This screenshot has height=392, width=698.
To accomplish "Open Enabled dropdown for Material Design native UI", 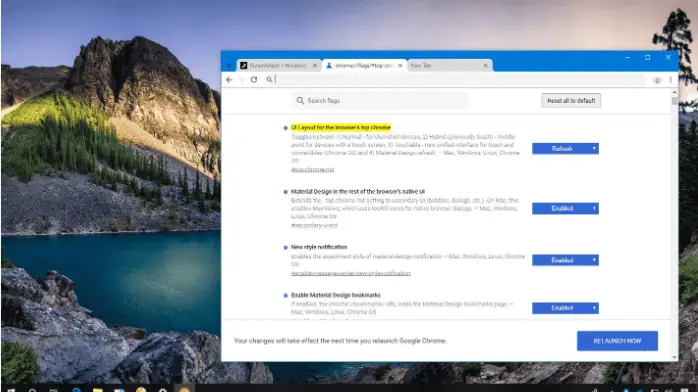I will (x=565, y=208).
